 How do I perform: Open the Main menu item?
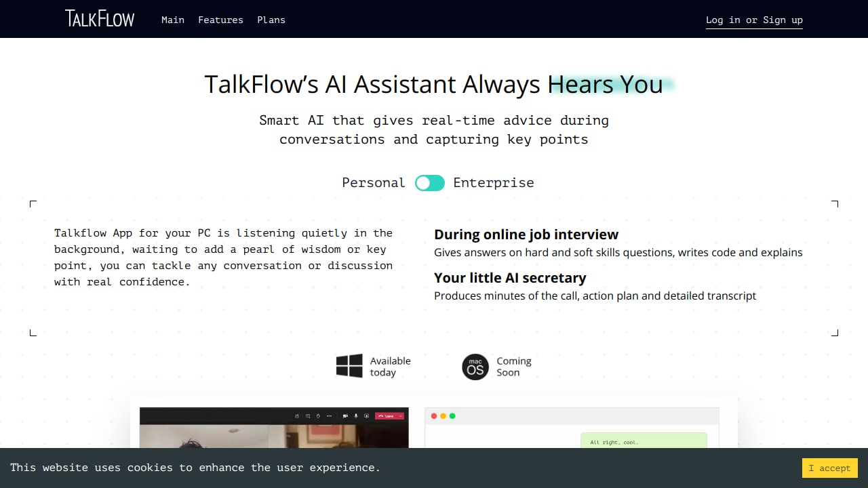(x=173, y=20)
